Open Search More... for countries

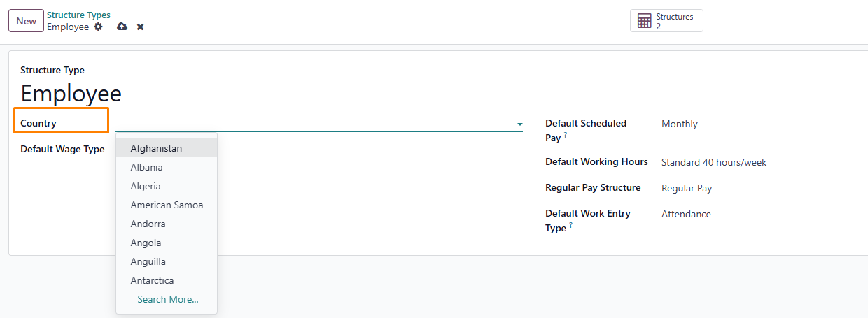point(168,299)
